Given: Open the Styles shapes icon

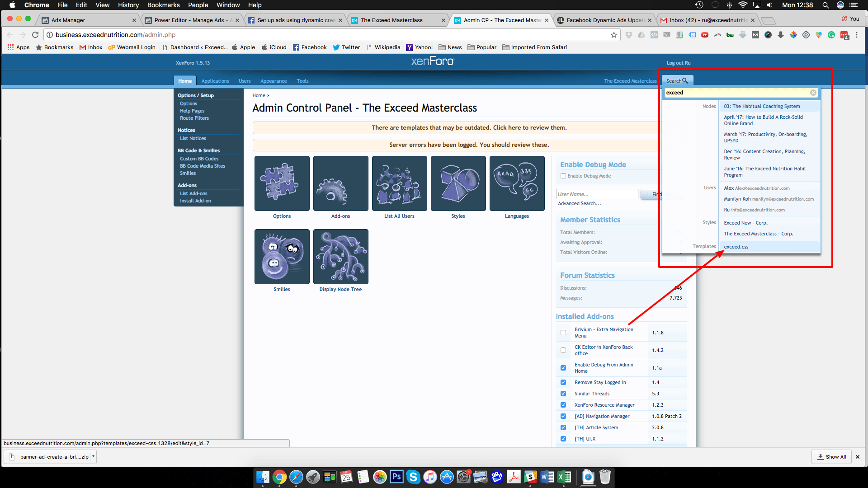Looking at the screenshot, I should pyautogui.click(x=458, y=183).
